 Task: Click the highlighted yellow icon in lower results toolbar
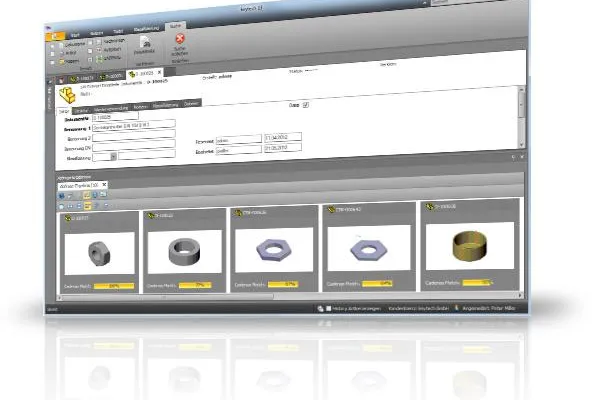[88, 206]
